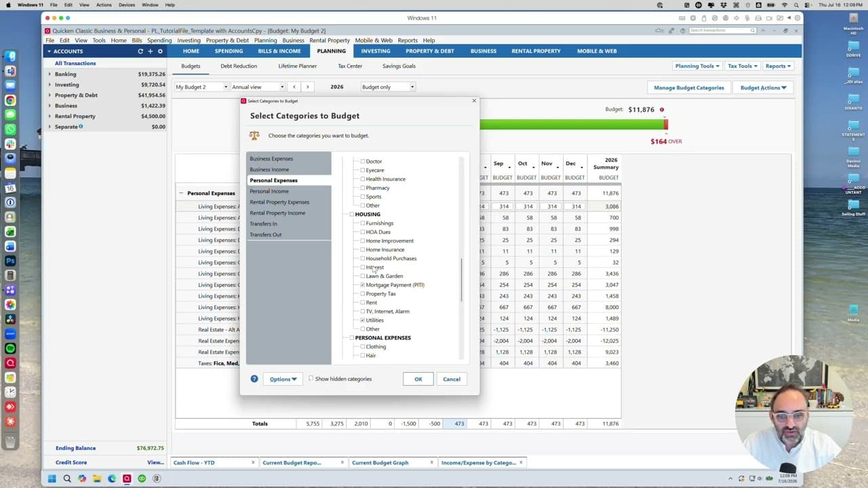
Task: Add a new account with plus icon
Action: [x=151, y=52]
